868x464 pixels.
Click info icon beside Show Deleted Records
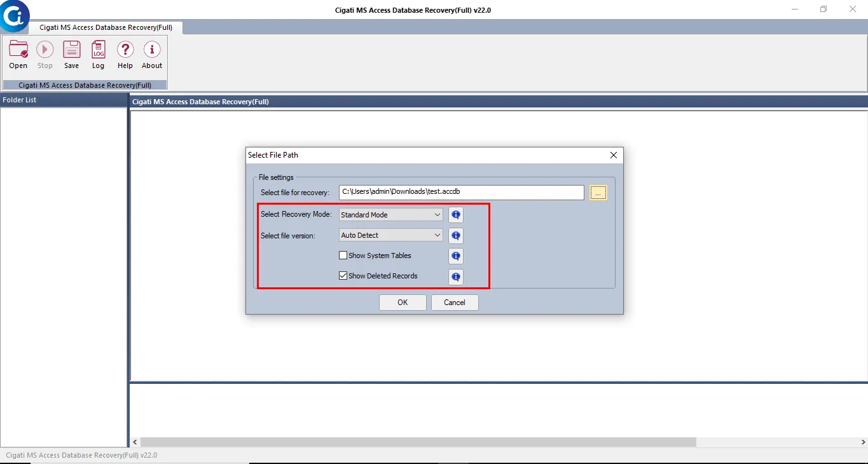[x=456, y=276]
